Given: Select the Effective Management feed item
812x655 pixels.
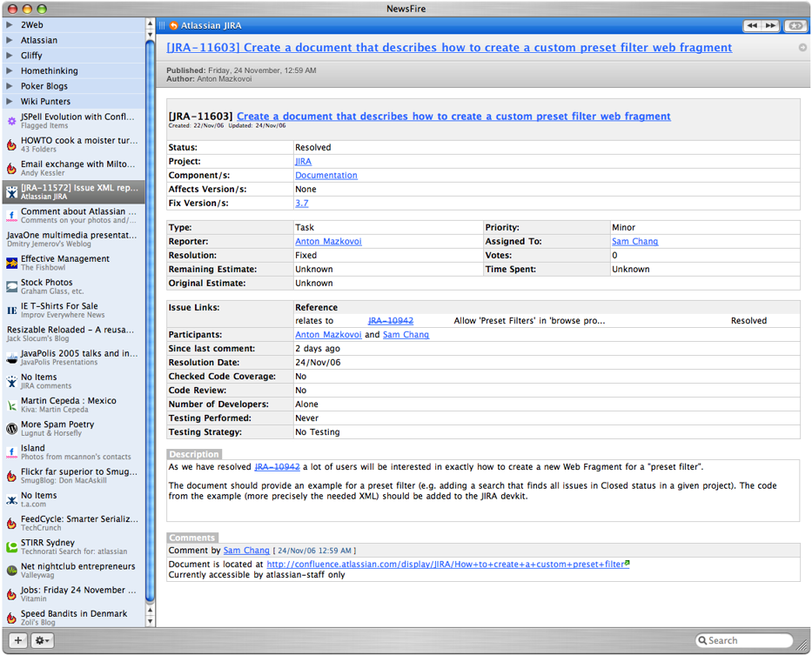Looking at the screenshot, I should pyautogui.click(x=65, y=263).
